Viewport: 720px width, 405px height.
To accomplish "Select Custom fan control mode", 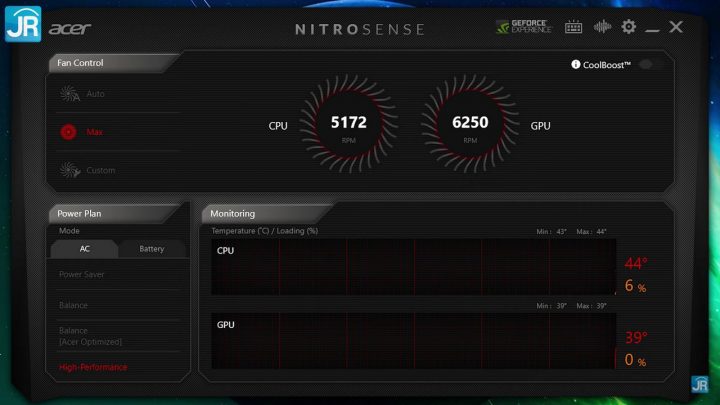I will [x=101, y=170].
